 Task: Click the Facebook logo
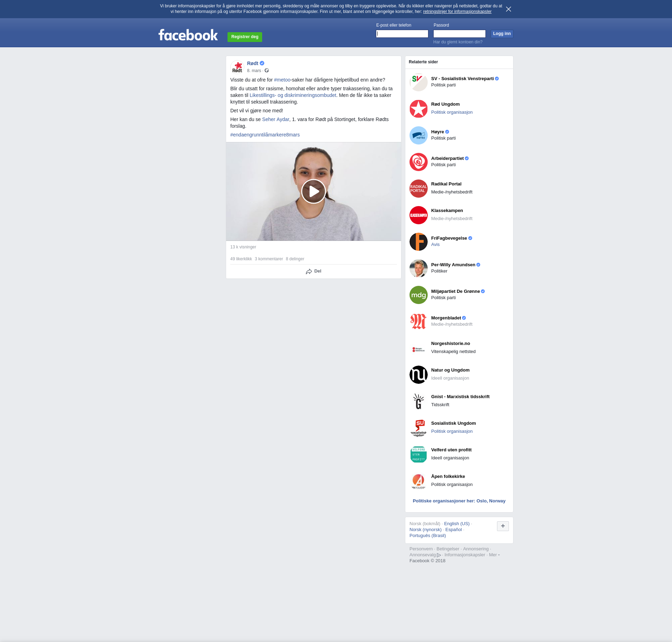pyautogui.click(x=188, y=35)
